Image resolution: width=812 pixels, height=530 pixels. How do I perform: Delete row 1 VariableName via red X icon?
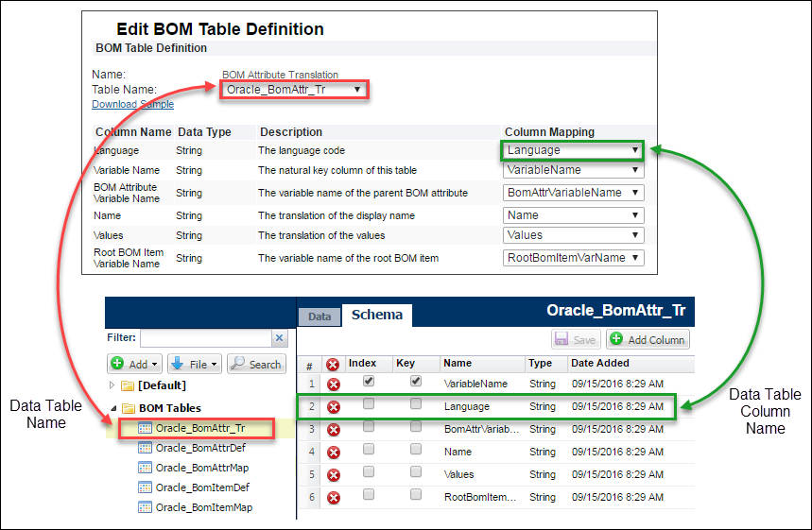point(334,385)
